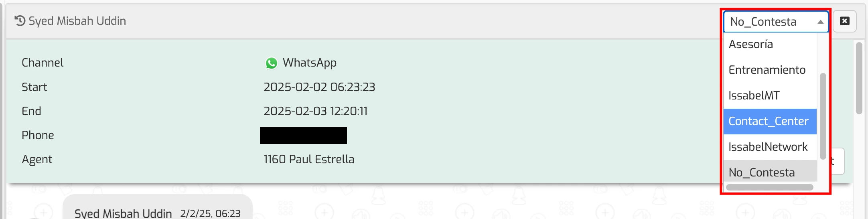Click the history icon beside Syed Misbah Uddin
The width and height of the screenshot is (868, 219).
tap(20, 20)
